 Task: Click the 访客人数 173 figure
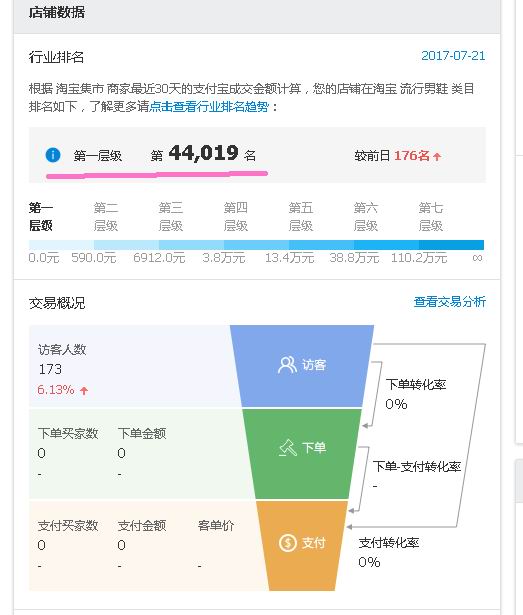coord(50,369)
